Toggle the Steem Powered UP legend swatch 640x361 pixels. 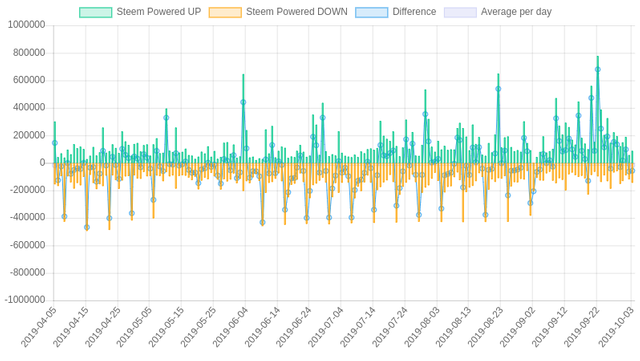click(x=96, y=12)
